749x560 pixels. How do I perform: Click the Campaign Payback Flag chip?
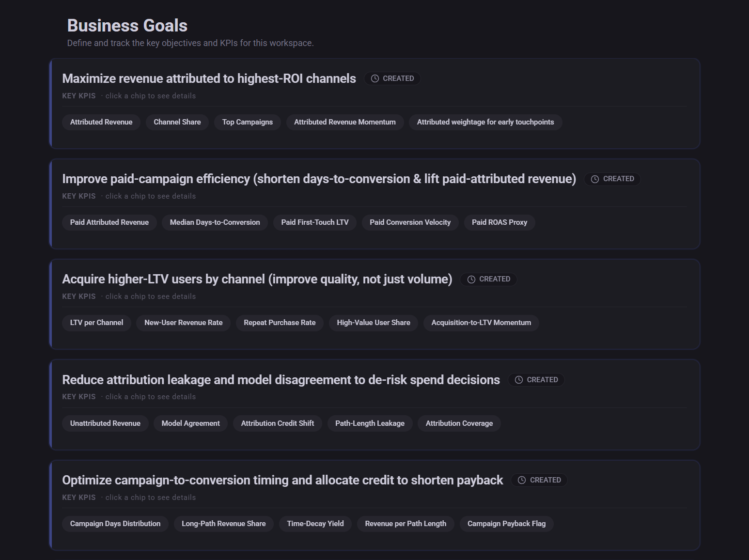coord(506,524)
